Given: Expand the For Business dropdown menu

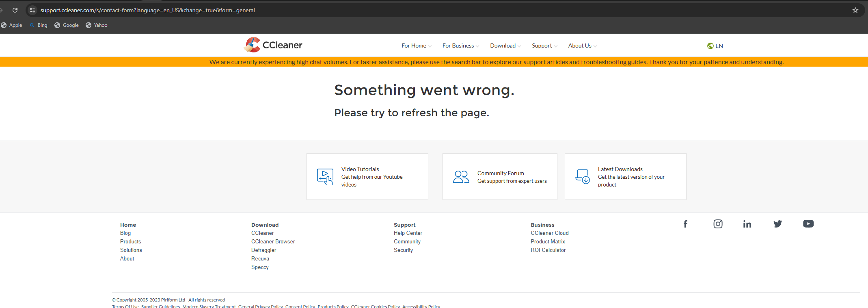Looking at the screenshot, I should (x=460, y=46).
